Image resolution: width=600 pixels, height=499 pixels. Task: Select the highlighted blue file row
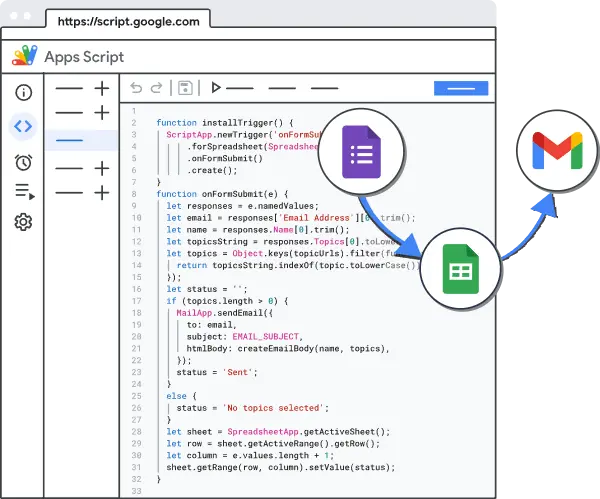point(82,140)
